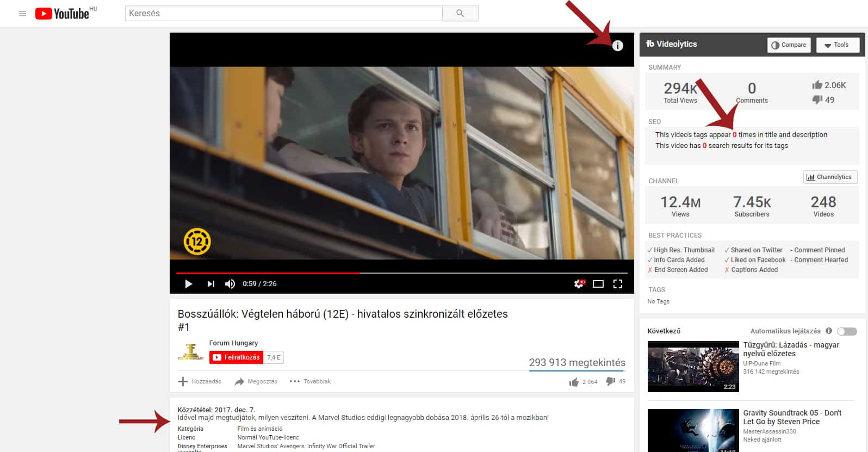The image size is (868, 452).
Task: Click the 0 Comments stat
Action: [x=752, y=92]
